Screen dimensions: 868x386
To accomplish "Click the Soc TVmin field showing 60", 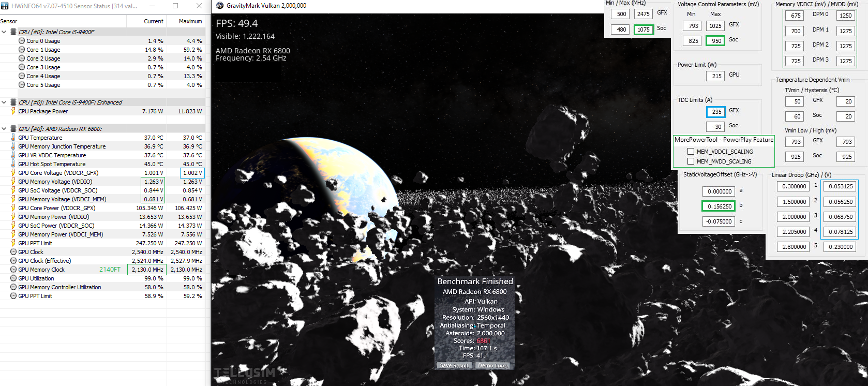I will 796,116.
